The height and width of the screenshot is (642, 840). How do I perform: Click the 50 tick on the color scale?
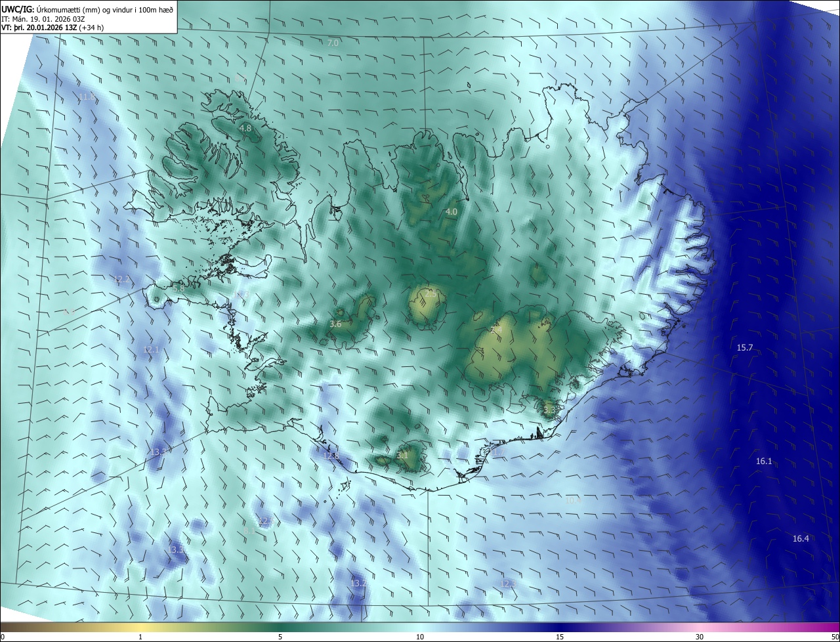pyautogui.click(x=835, y=637)
